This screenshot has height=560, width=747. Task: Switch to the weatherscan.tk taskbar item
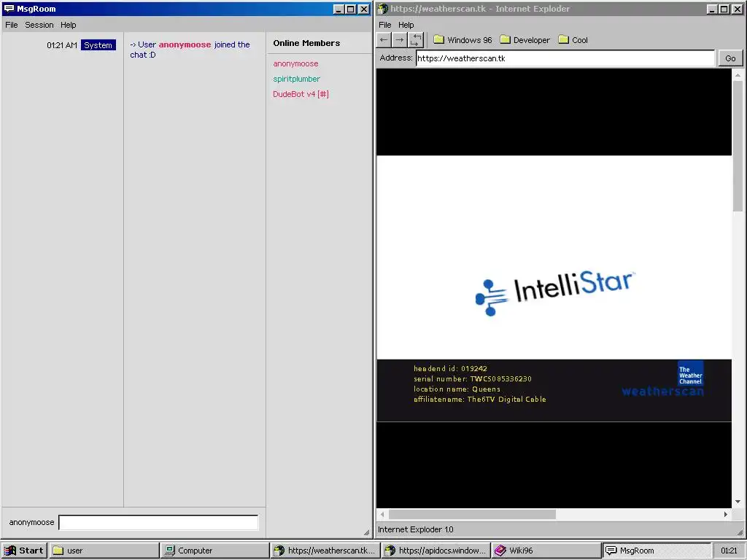point(325,551)
